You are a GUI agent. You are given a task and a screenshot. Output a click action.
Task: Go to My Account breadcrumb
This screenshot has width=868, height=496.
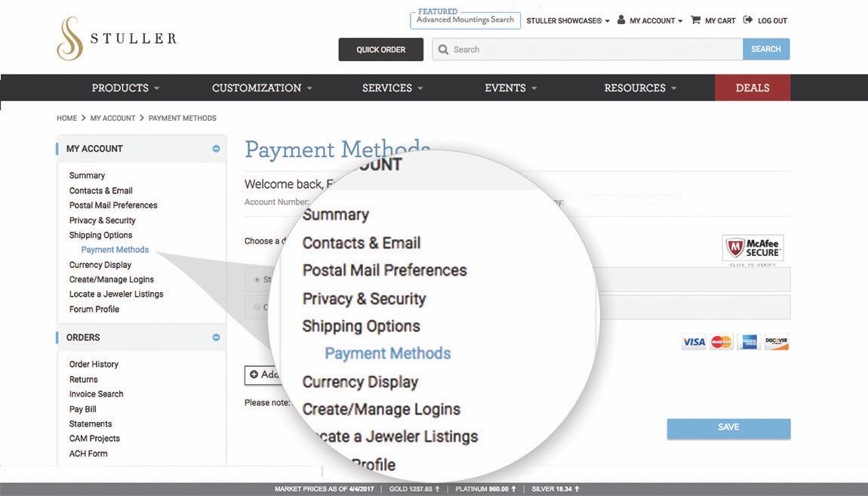(x=112, y=118)
